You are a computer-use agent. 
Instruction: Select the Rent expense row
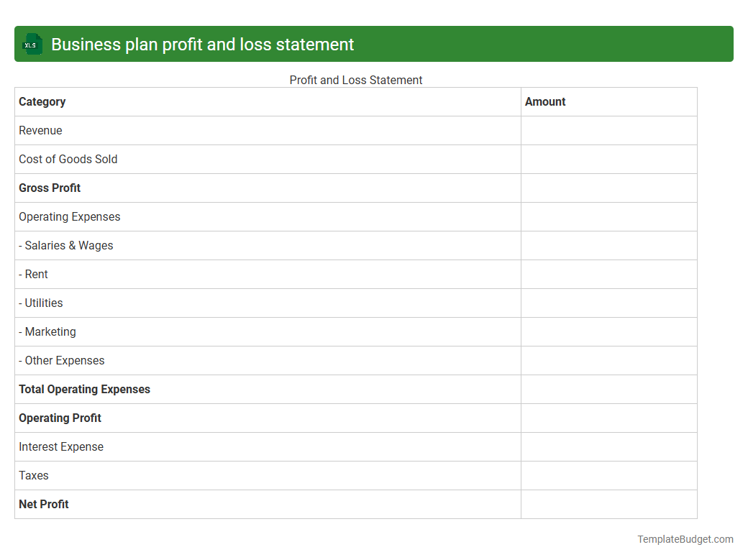pos(33,274)
